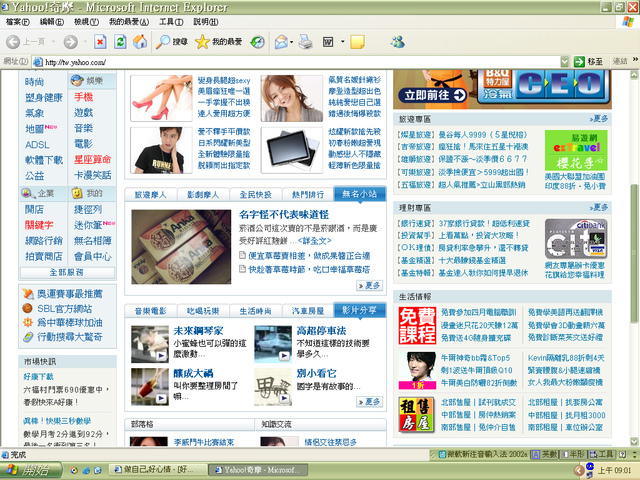Open 星座算命 sidebar link
The width and height of the screenshot is (640, 480).
[x=92, y=160]
